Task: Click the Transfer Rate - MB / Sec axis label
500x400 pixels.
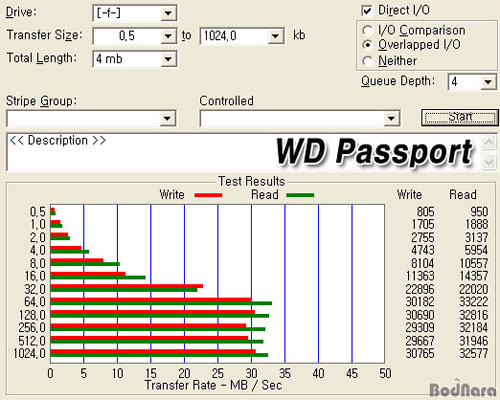Action: tap(213, 385)
